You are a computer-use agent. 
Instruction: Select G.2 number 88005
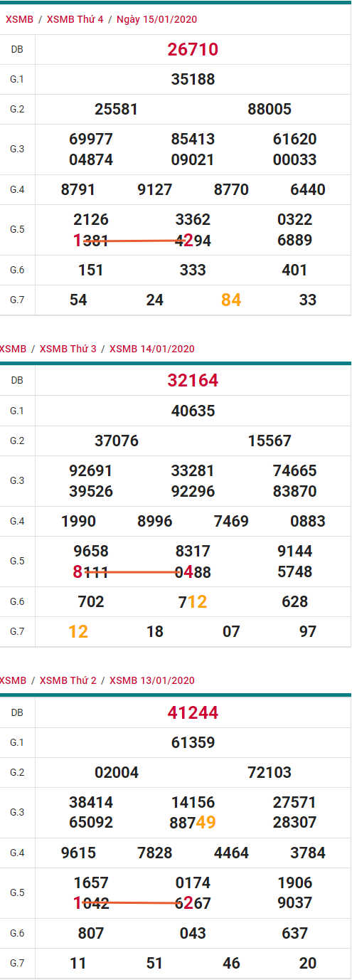[270, 109]
